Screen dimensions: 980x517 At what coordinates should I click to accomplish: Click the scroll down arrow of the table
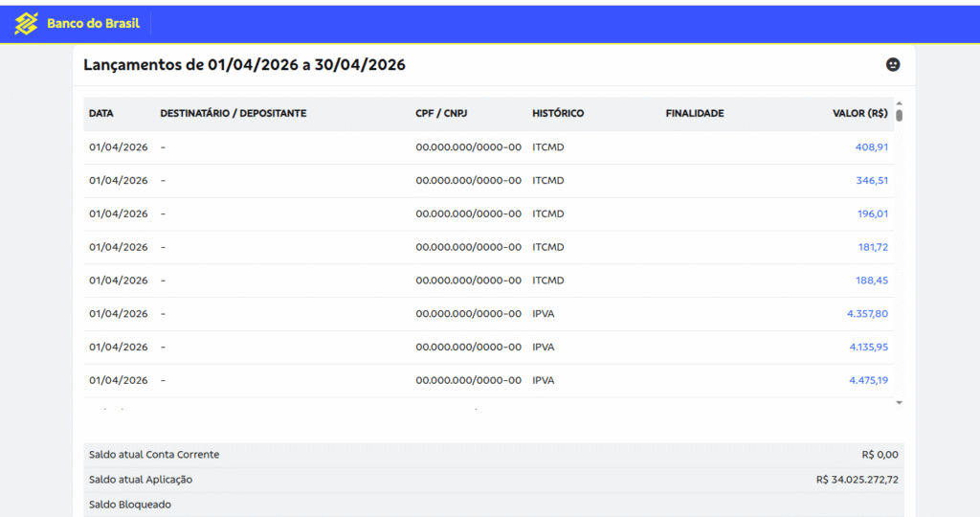(899, 403)
